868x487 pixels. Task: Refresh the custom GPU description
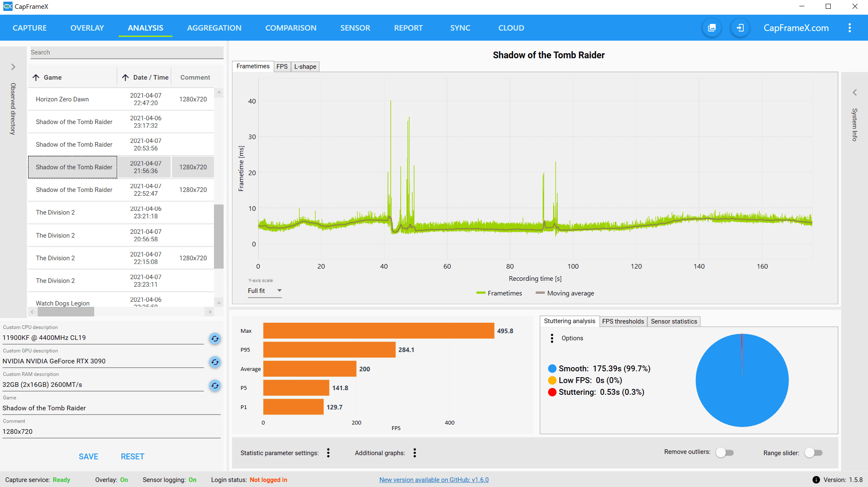[215, 362]
